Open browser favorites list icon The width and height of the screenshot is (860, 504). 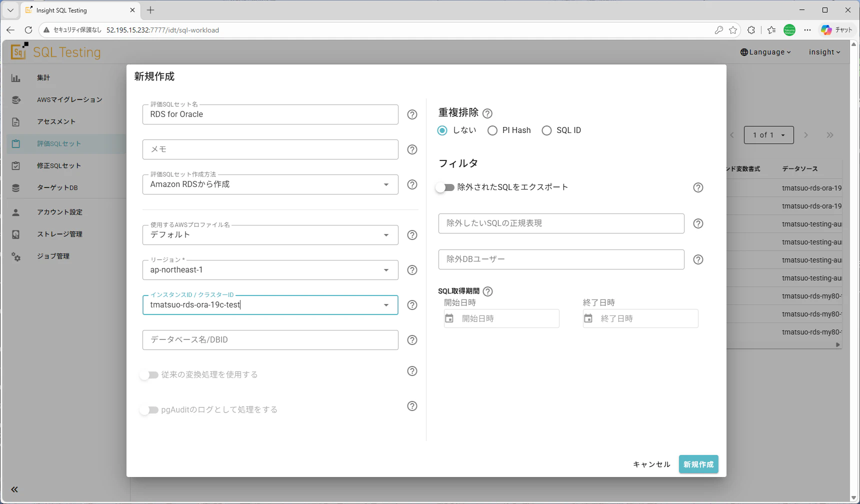pos(771,30)
